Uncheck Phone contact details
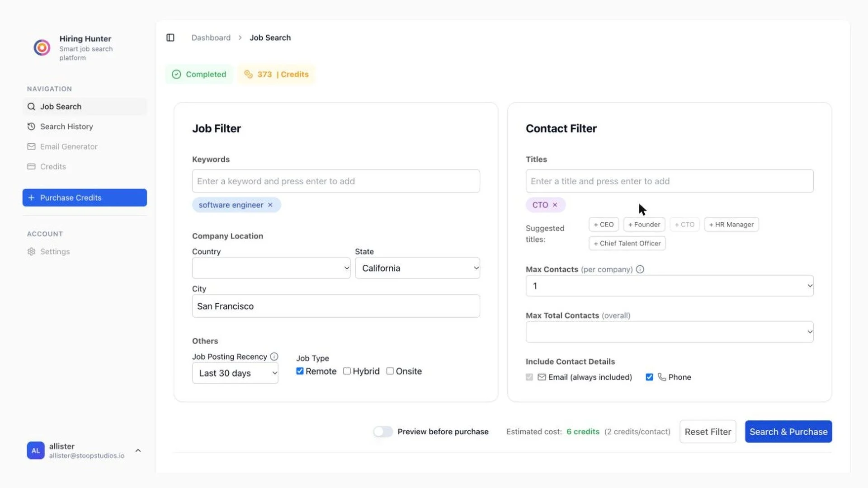 (650, 377)
